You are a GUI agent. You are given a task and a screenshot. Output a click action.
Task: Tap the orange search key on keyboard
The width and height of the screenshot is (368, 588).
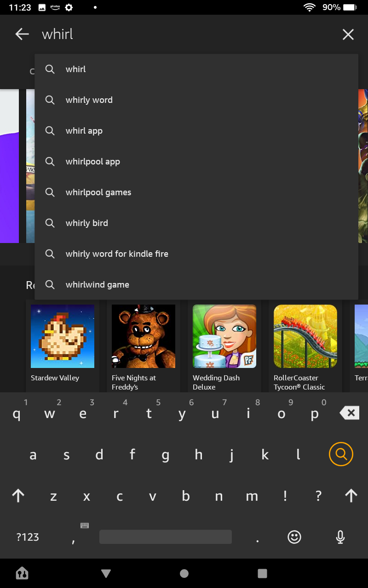click(341, 454)
